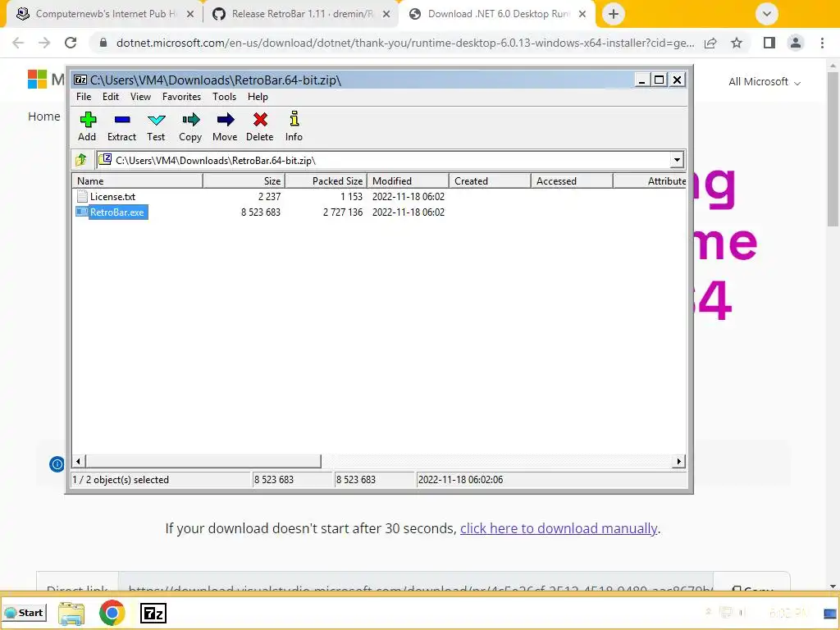
Task: Open a new Chrome tab
Action: [614, 14]
